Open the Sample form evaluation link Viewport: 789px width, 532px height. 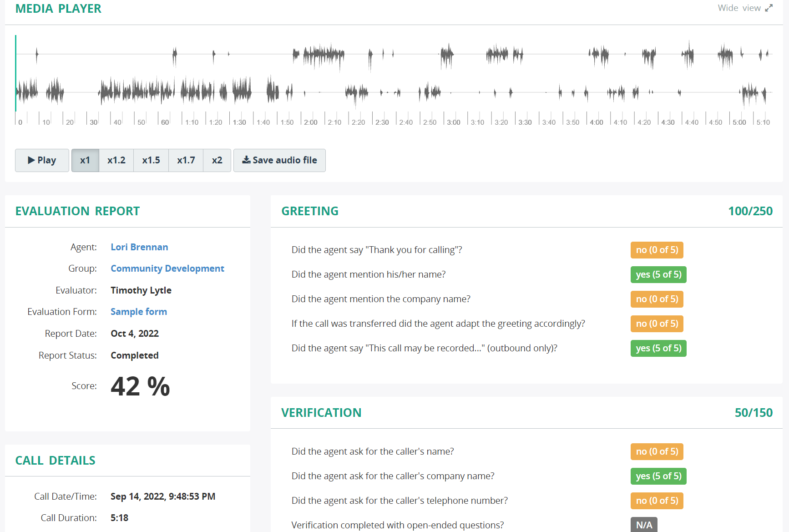[138, 311]
